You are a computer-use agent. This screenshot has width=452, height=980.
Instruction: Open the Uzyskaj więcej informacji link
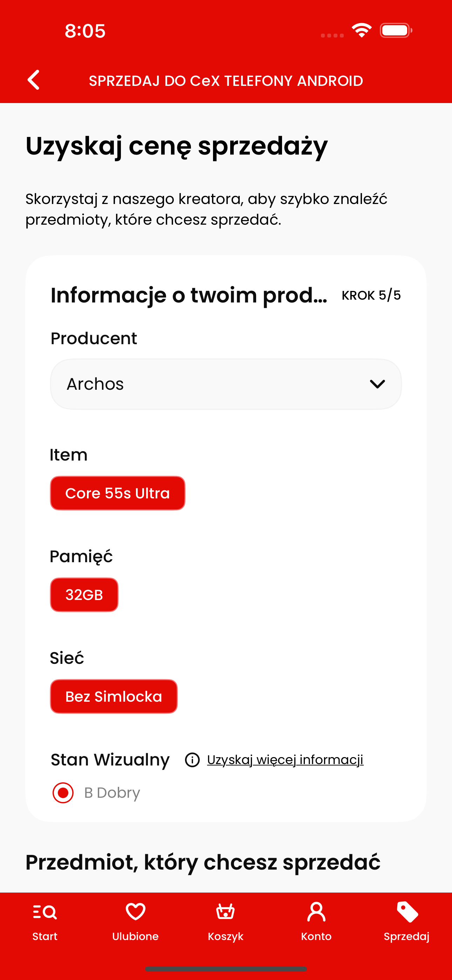[x=285, y=760]
